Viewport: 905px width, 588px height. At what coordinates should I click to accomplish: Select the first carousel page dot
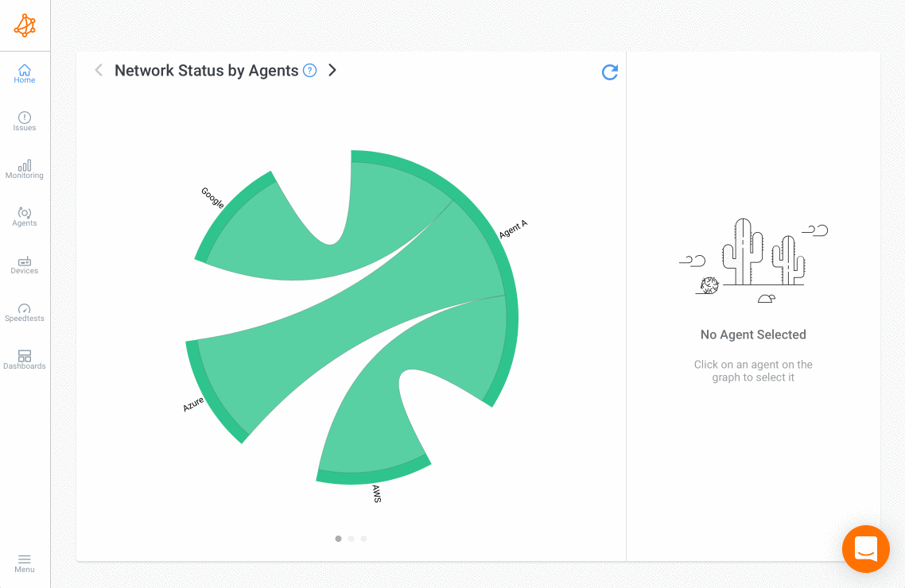pyautogui.click(x=339, y=539)
